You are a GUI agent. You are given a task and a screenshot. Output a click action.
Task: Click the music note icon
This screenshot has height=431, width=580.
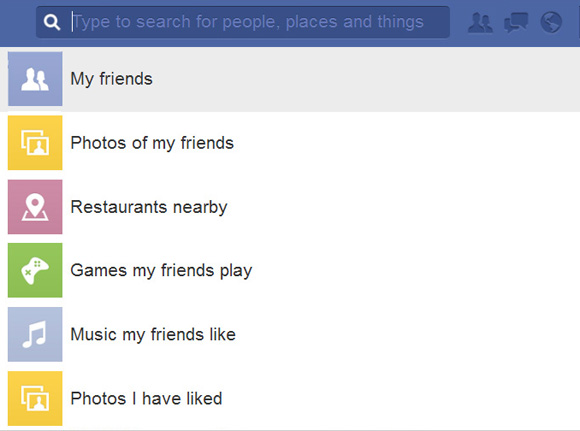[35, 334]
